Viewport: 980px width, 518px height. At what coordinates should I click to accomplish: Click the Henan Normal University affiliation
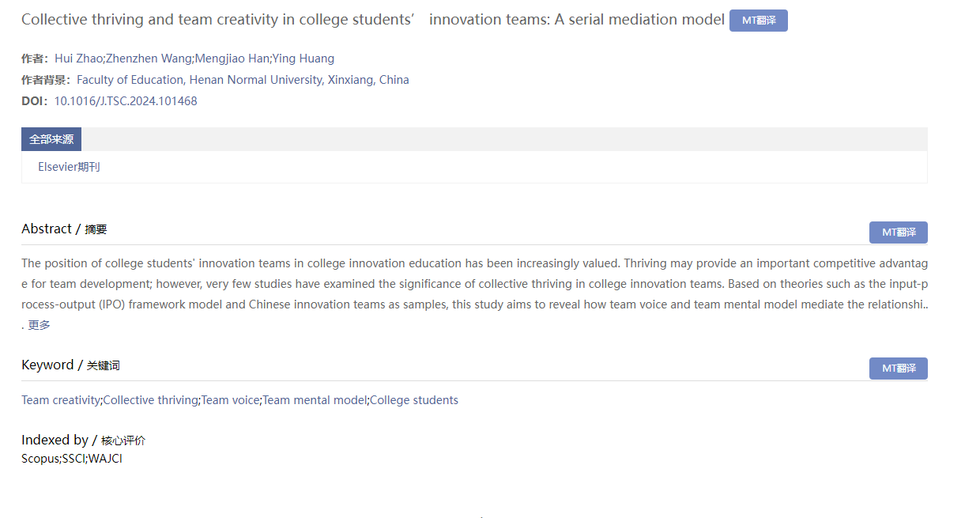pyautogui.click(x=243, y=80)
